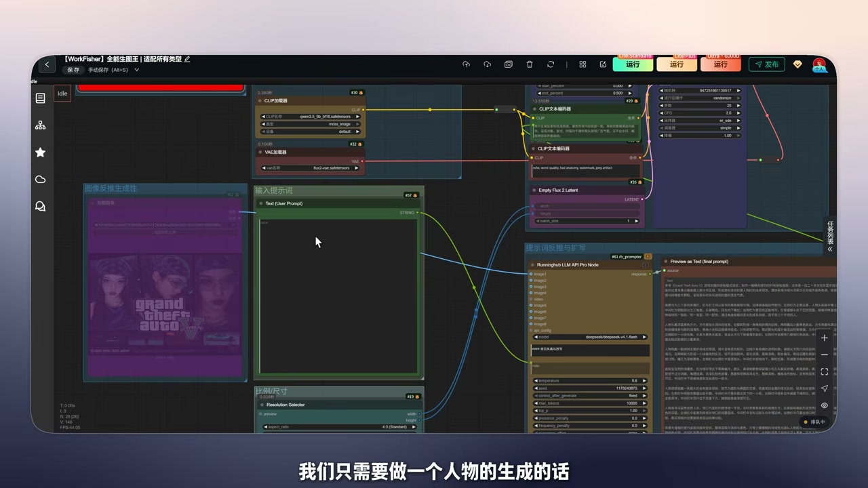Open the node tree sidebar icon
The height and width of the screenshot is (488, 868).
point(41,125)
